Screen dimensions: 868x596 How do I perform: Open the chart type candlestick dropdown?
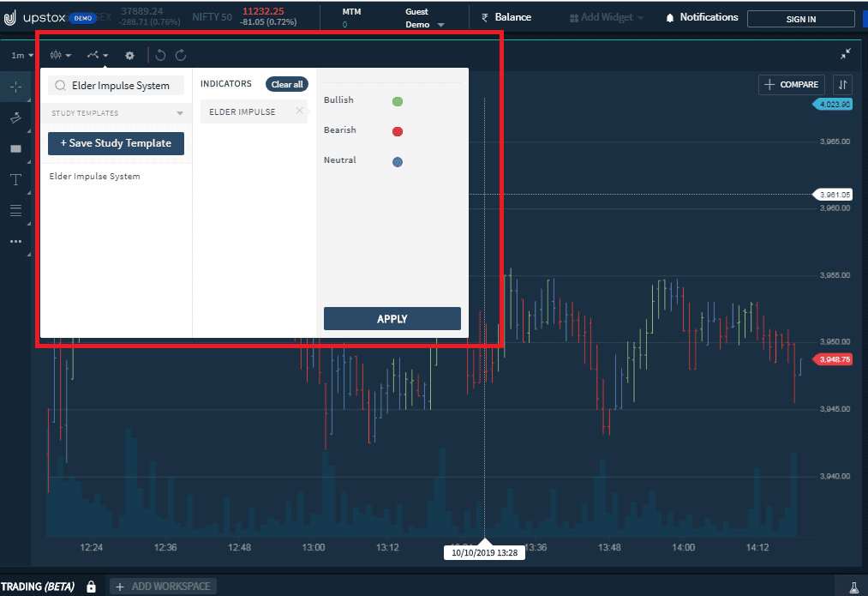(60, 55)
